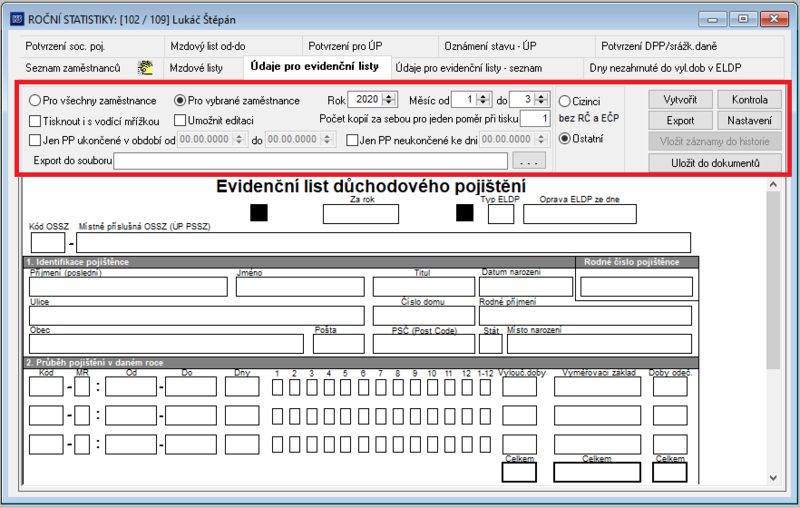Viewport: 800px width, 508px height.
Task: Click the Jméno field in the form
Action: point(300,287)
